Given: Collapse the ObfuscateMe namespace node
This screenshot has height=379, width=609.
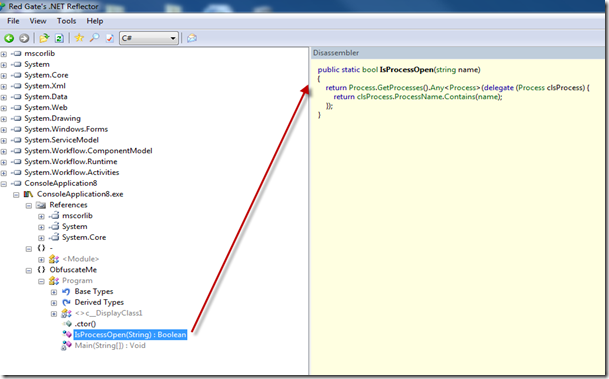Looking at the screenshot, I should click(x=29, y=270).
